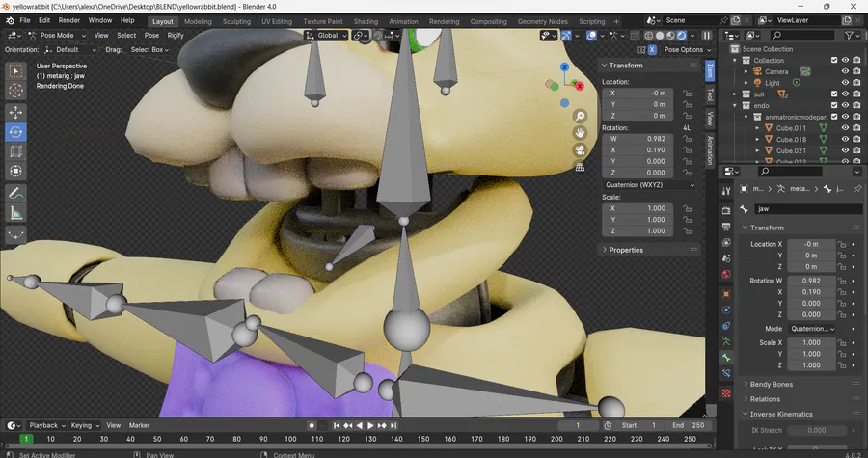Screen dimensions: 868x458
Task: Uncheck the endo collection checkbox
Action: coord(834,105)
